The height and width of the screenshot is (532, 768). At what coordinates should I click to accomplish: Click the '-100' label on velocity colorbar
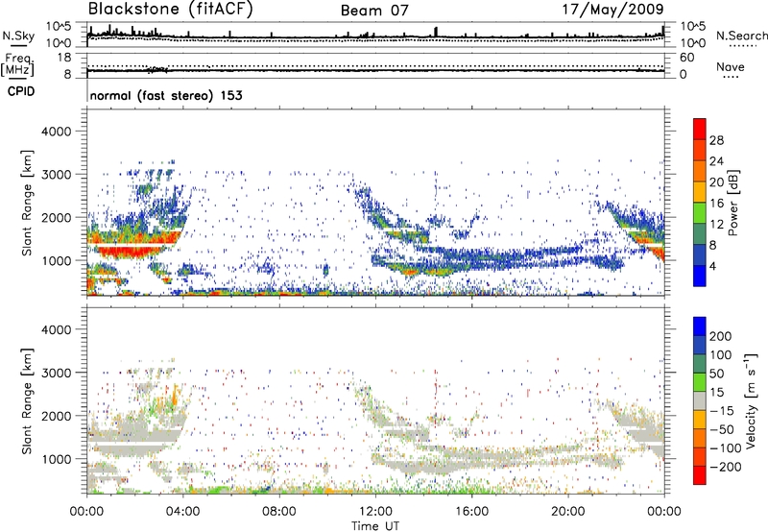point(726,447)
